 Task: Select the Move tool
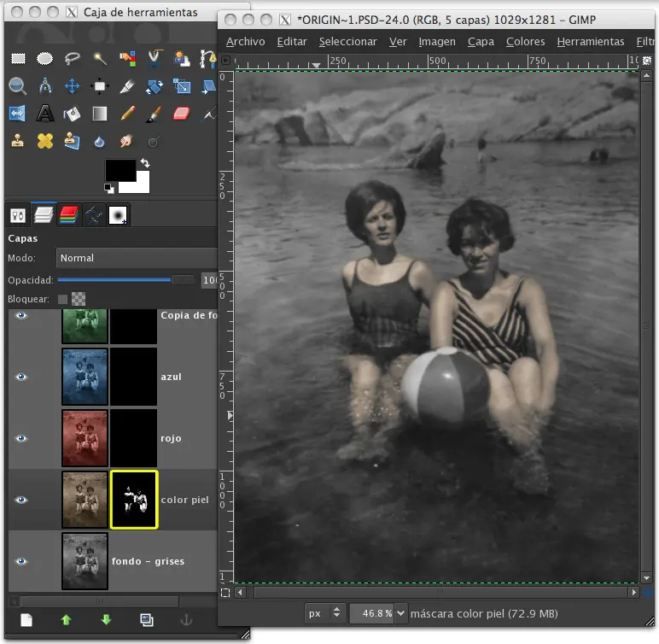[x=73, y=86]
